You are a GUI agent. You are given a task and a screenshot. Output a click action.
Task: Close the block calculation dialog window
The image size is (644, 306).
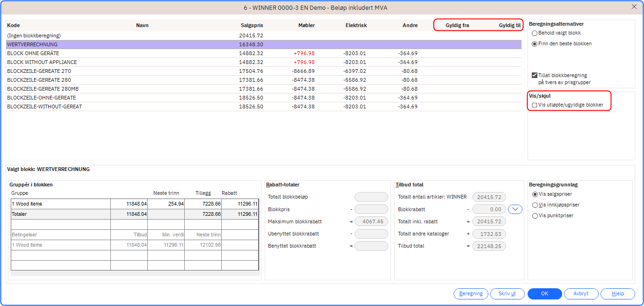[x=634, y=7]
